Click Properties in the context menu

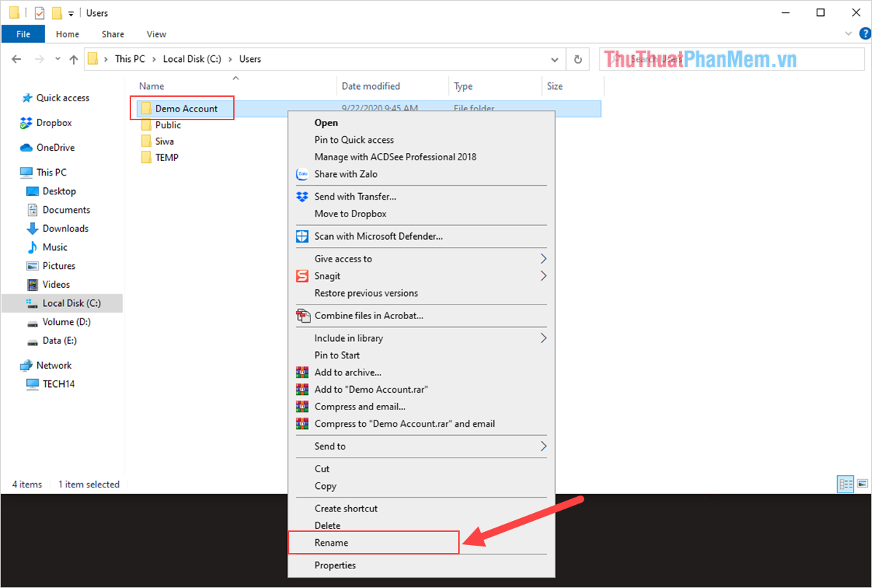click(x=335, y=565)
